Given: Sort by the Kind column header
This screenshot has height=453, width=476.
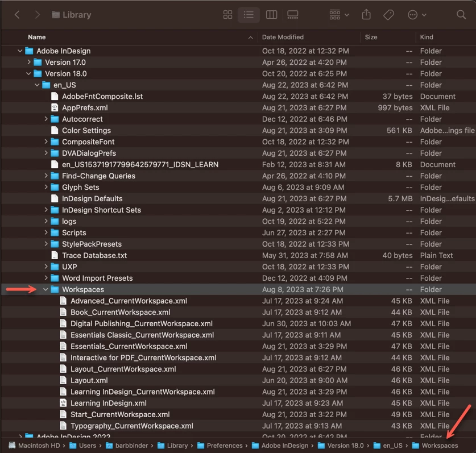Looking at the screenshot, I should pos(427,37).
